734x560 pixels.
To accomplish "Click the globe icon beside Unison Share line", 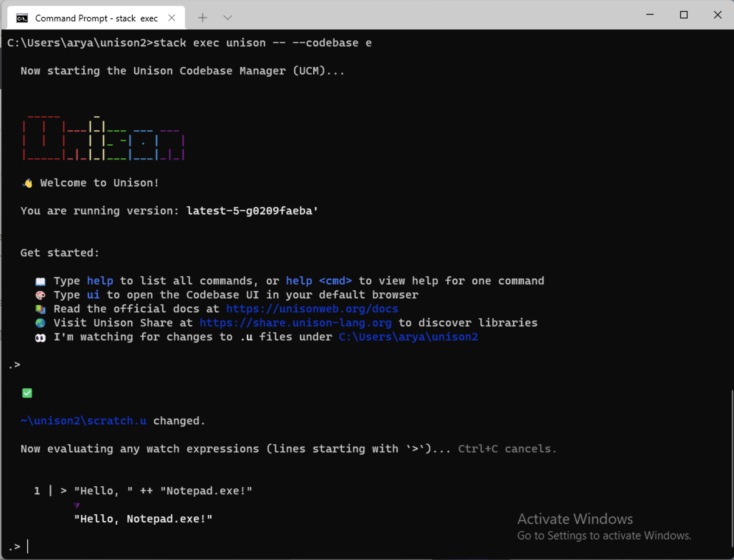I will (x=41, y=323).
